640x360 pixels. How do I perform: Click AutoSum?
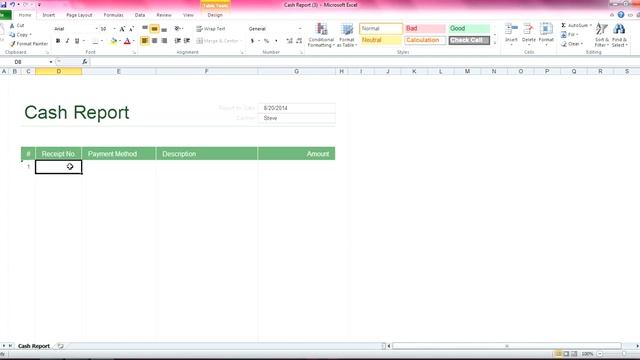point(576,25)
